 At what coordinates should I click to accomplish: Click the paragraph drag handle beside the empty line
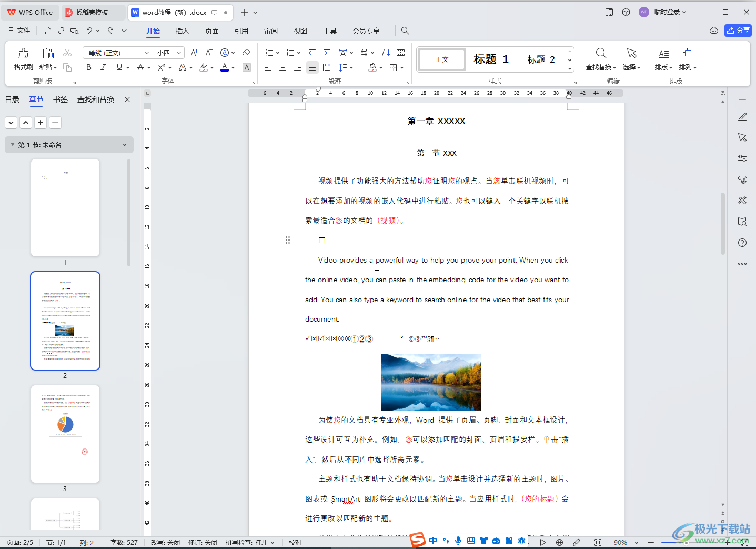pyautogui.click(x=288, y=240)
